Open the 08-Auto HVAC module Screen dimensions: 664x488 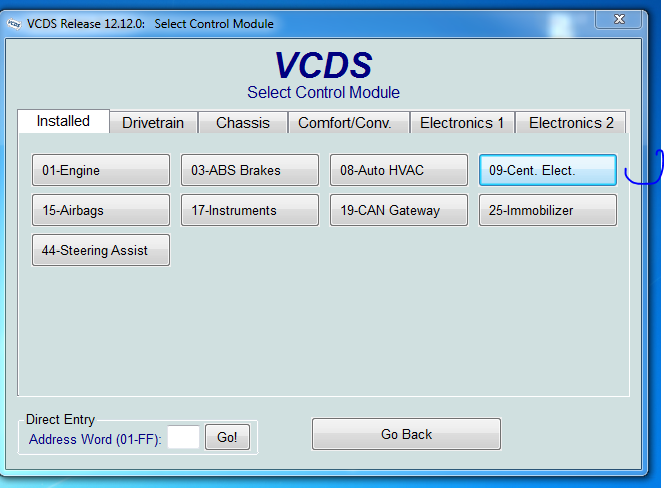point(399,170)
